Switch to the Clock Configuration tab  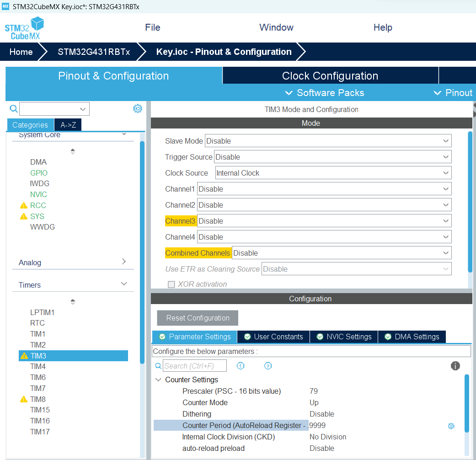(330, 75)
